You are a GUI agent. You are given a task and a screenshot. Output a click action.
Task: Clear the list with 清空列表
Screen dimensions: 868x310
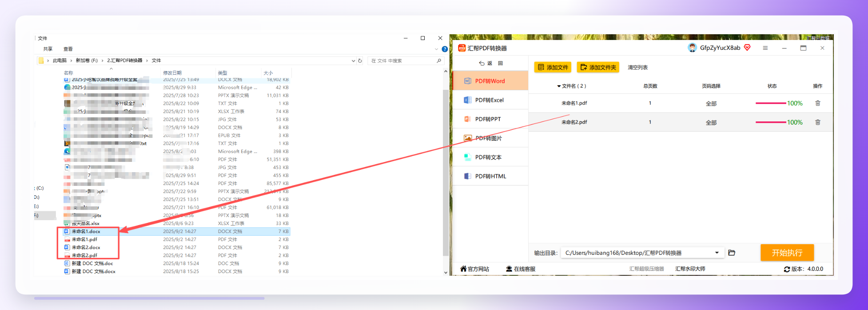pos(637,68)
